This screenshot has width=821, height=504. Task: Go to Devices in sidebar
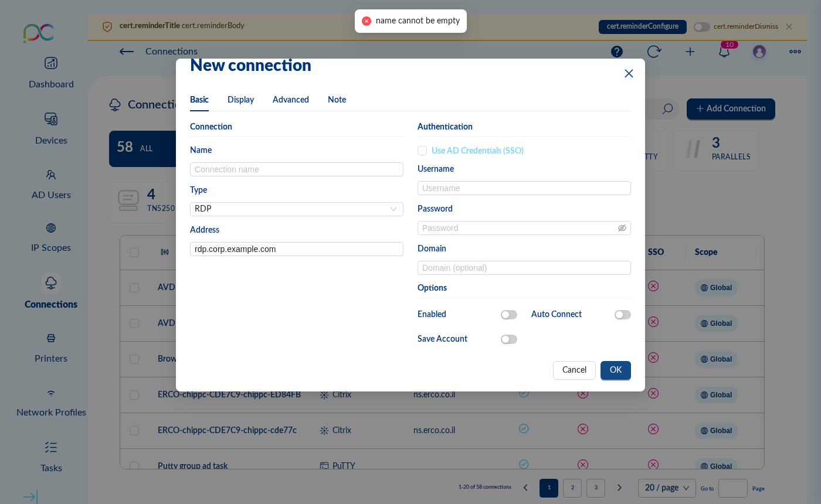pos(51,129)
